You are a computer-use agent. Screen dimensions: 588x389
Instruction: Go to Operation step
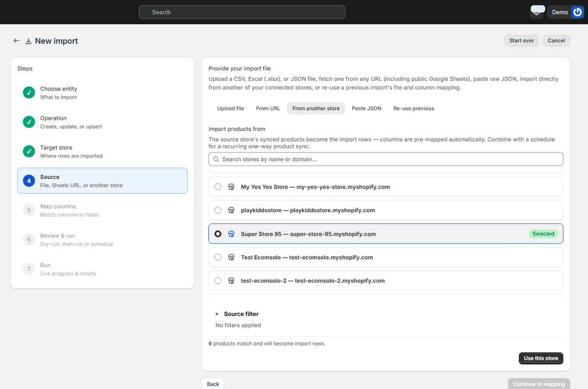point(102,122)
